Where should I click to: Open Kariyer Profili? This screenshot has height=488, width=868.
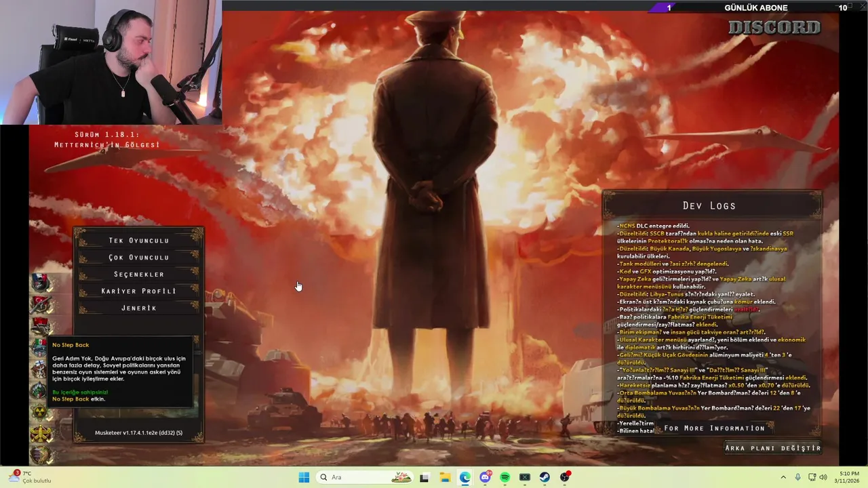pos(139,291)
